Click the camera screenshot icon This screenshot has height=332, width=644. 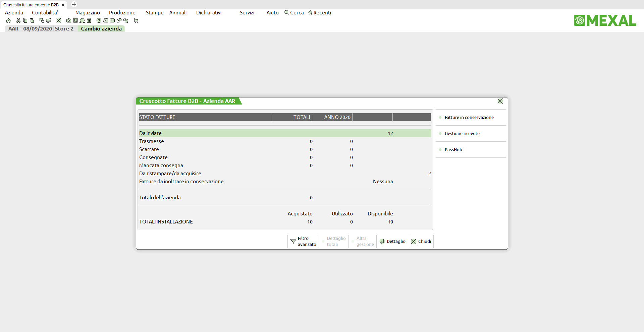coord(69,21)
